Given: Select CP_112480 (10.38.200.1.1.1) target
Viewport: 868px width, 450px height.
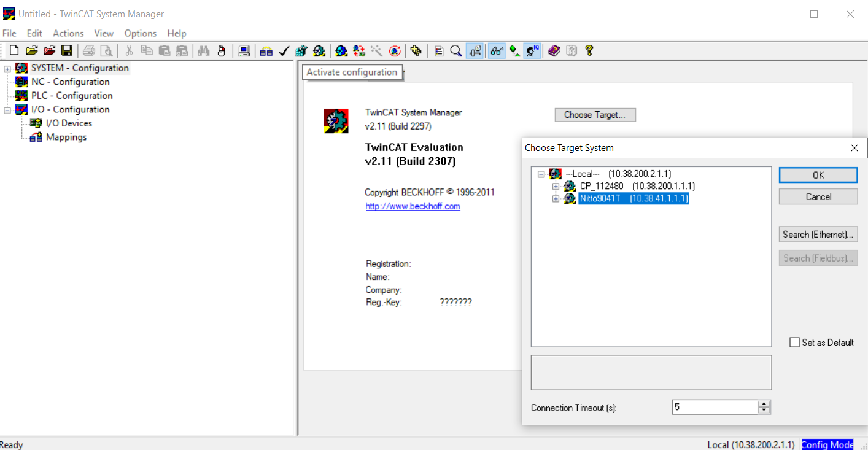Looking at the screenshot, I should pyautogui.click(x=637, y=186).
